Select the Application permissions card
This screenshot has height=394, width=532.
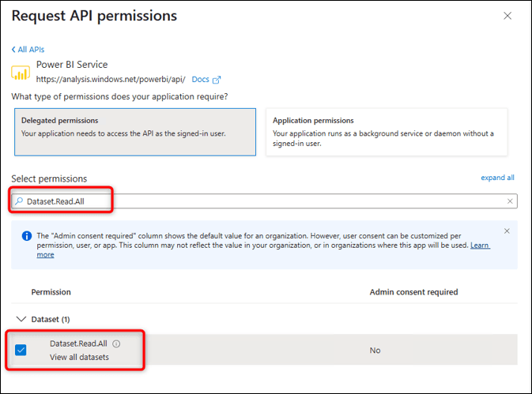pos(387,132)
